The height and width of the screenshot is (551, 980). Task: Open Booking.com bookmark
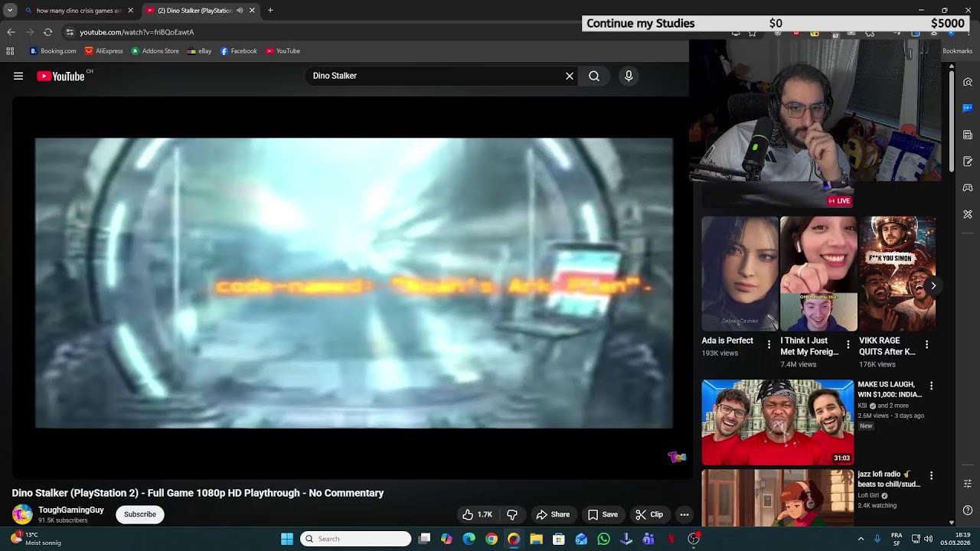(53, 51)
